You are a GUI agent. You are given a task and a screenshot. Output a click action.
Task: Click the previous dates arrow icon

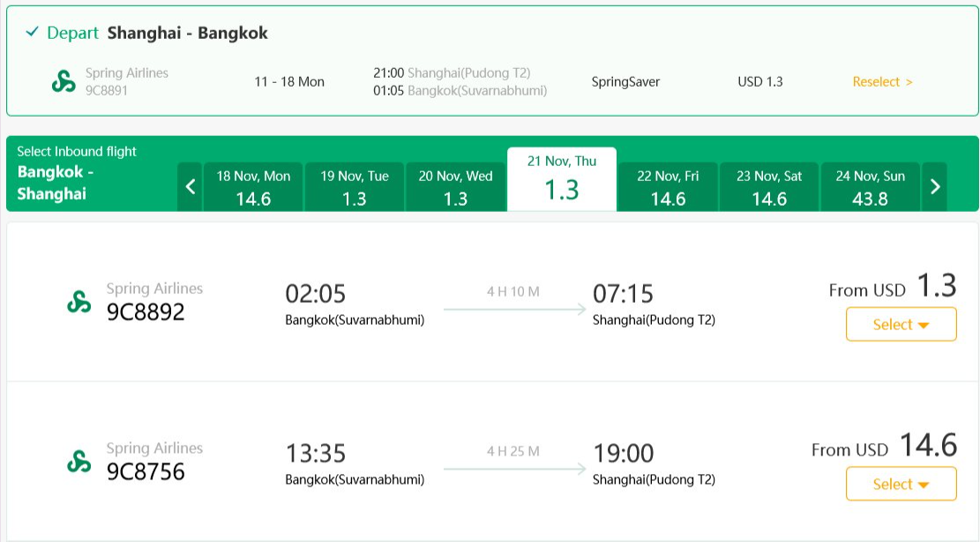coord(190,186)
